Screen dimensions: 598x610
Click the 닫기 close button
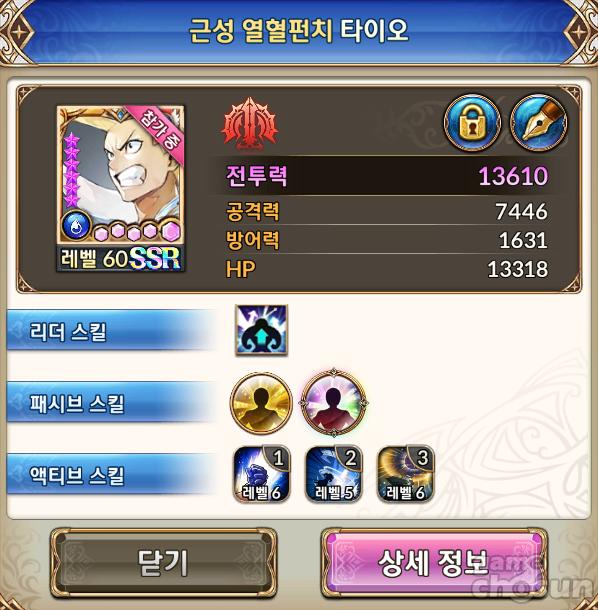tap(163, 563)
